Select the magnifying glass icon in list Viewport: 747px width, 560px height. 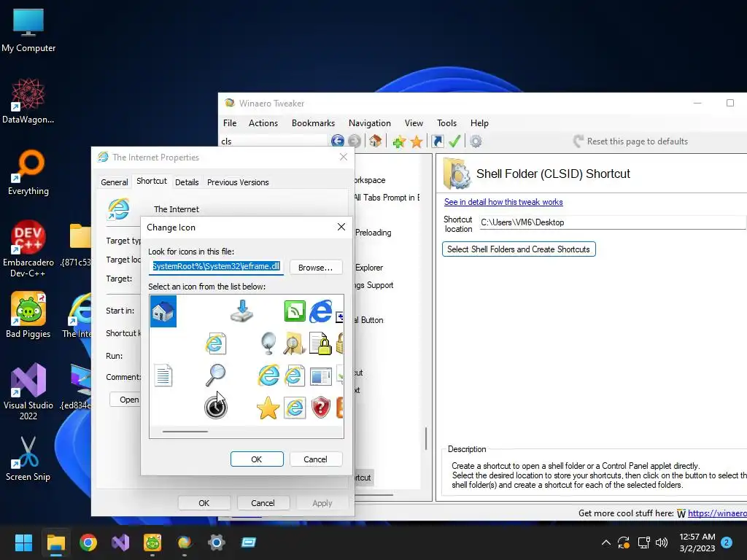pos(215,376)
